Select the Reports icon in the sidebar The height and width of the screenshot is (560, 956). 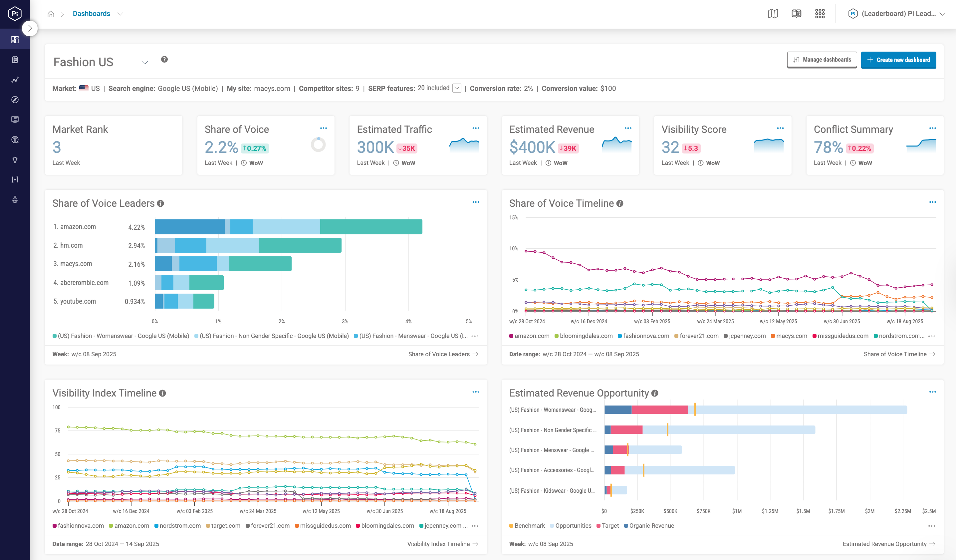click(x=15, y=59)
